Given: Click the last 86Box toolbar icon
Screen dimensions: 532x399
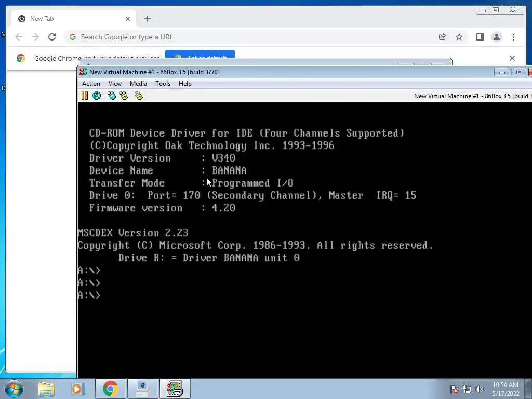Looking at the screenshot, I should [139, 96].
